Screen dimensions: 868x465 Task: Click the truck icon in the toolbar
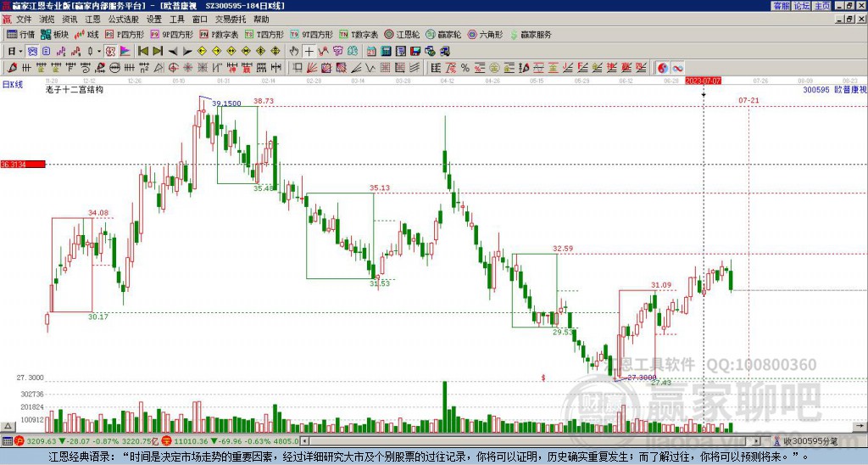tap(444, 51)
